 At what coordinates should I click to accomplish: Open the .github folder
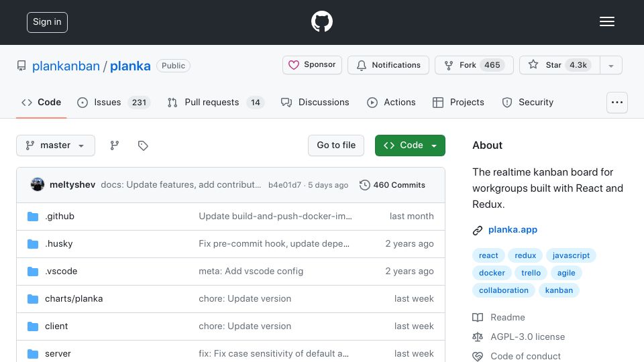coord(60,217)
